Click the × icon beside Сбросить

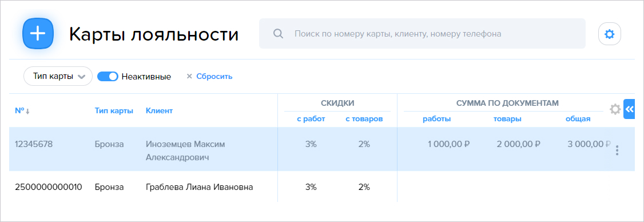click(189, 77)
